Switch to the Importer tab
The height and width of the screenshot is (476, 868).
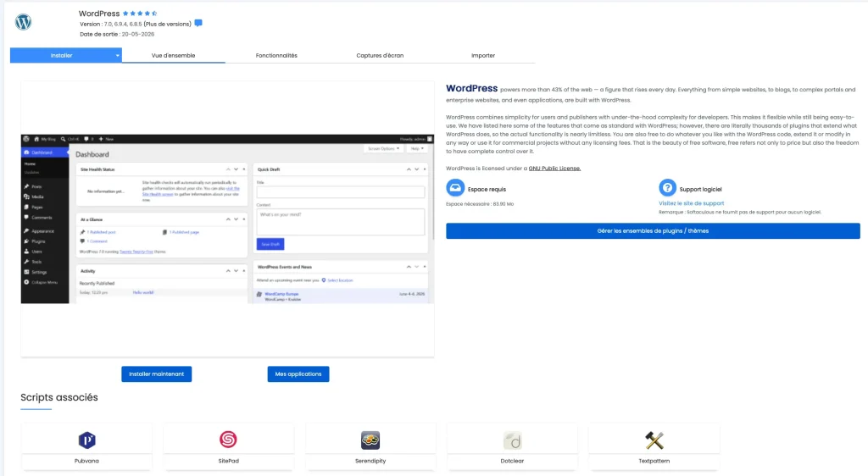(483, 55)
